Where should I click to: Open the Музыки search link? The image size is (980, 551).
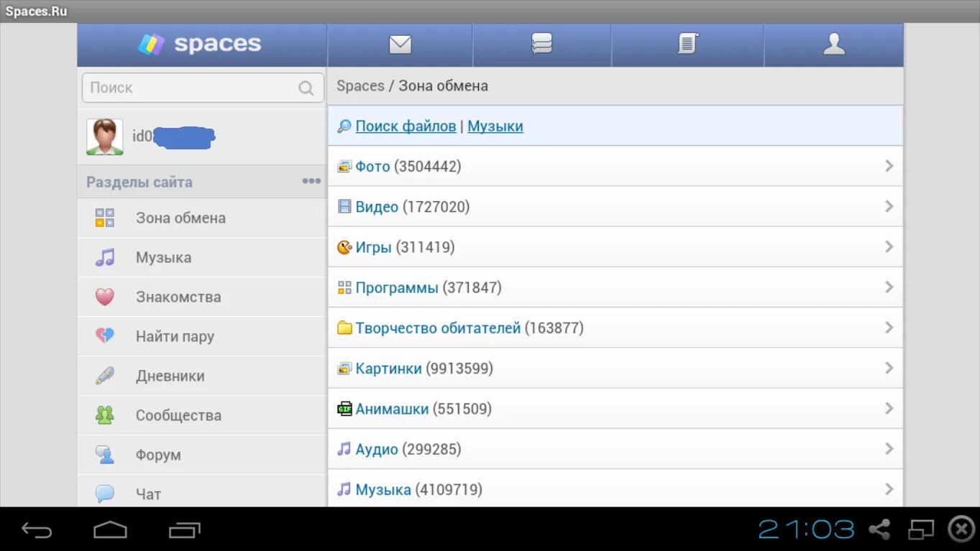click(495, 126)
